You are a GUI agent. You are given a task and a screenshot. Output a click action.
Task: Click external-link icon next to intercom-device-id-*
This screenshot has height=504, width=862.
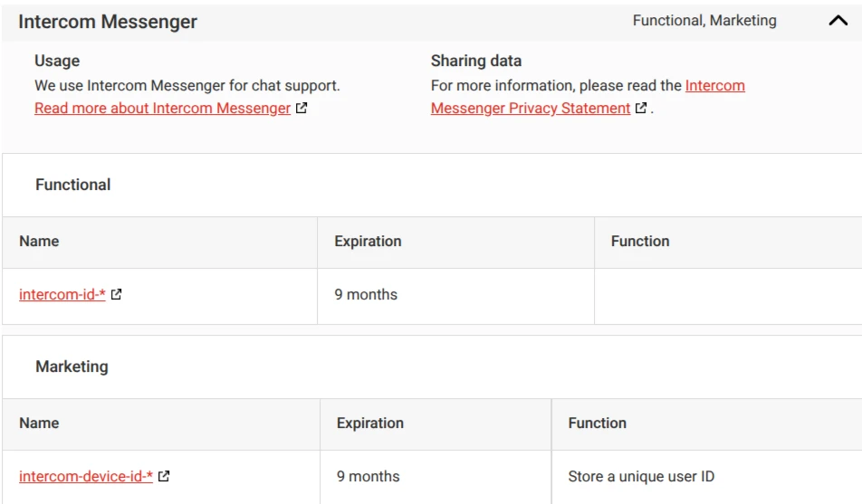(164, 476)
